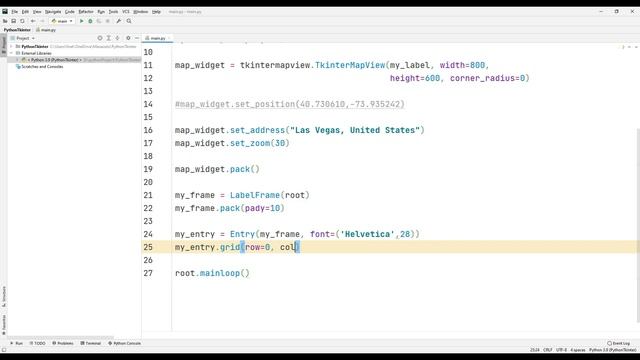This screenshot has height=360, width=640.
Task: Close the main.py editor tab
Action: 169,38
